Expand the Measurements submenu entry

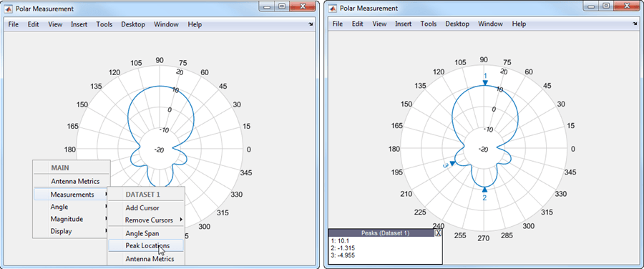(72, 195)
